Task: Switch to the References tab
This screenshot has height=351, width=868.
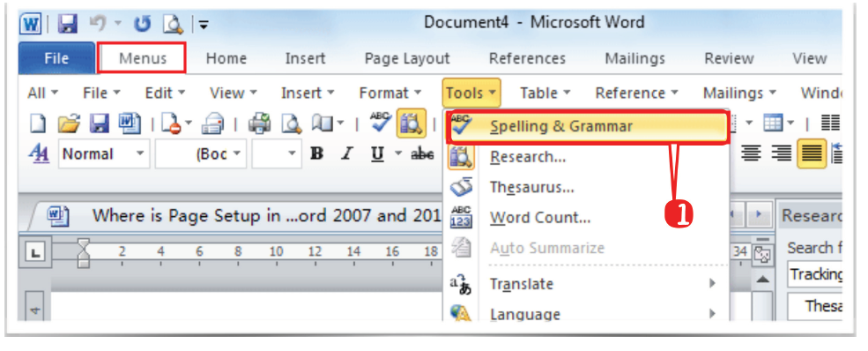Action: click(527, 58)
